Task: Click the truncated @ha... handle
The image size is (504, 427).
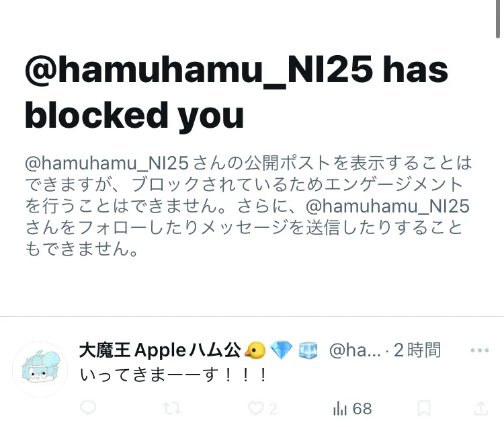Action: tap(355, 350)
